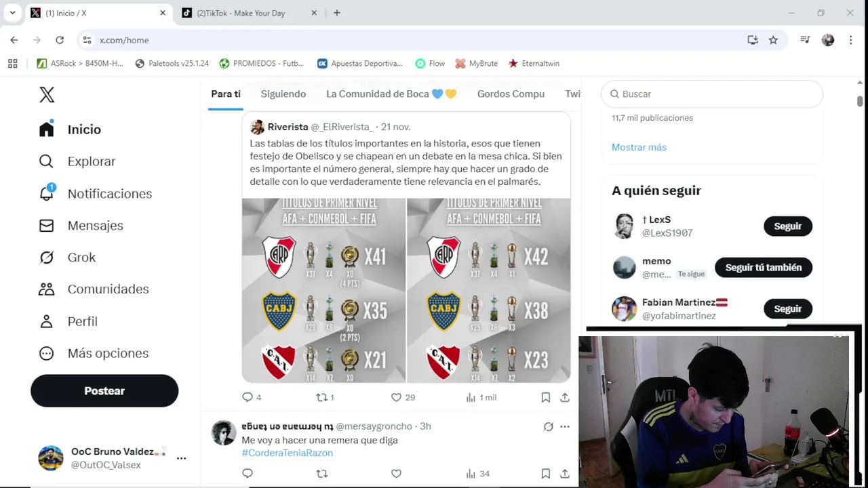Open account menu next to OoC Bruno Valdez

coord(181,458)
